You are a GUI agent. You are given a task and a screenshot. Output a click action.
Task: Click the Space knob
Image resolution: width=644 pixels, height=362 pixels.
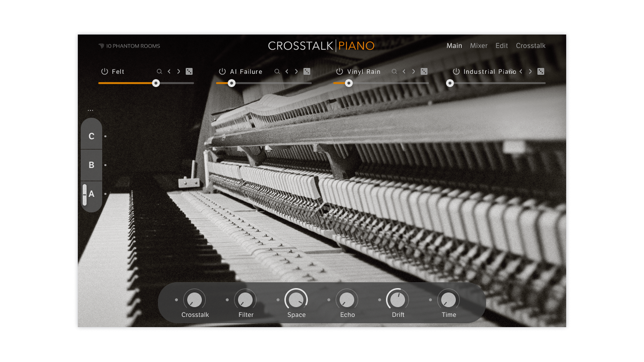(x=296, y=300)
